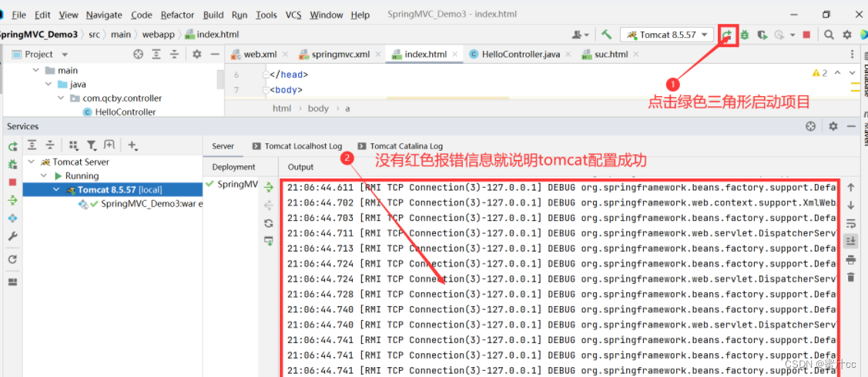This screenshot has width=868, height=377.
Task: Select HelloController class in Project tree
Action: pos(119,112)
